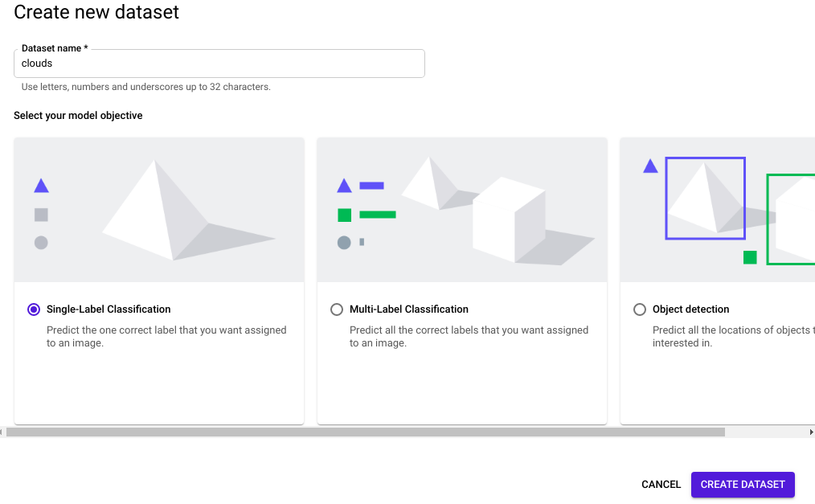815x504 pixels.
Task: Choose Object detection radio option
Action: pos(640,309)
